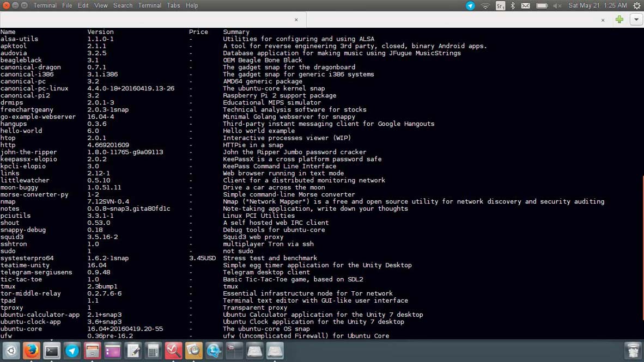The image size is (644, 362).
Task: Open the mail messaging indicator
Action: point(525,6)
